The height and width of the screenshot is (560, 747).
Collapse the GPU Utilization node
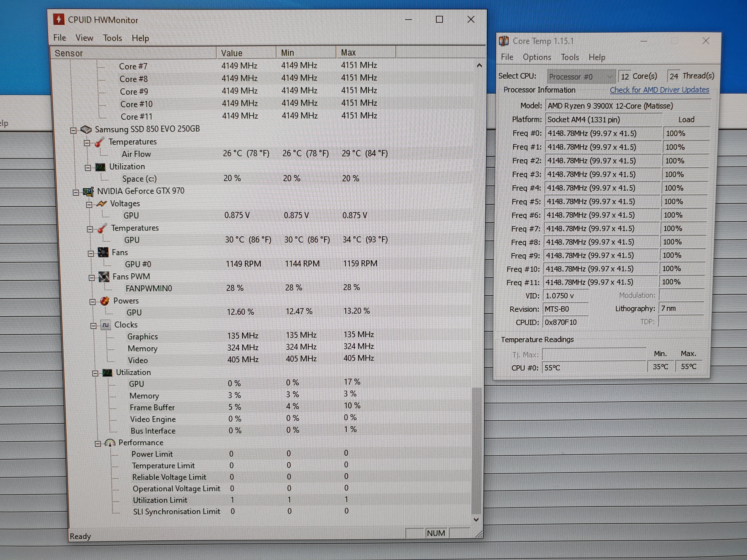point(95,373)
